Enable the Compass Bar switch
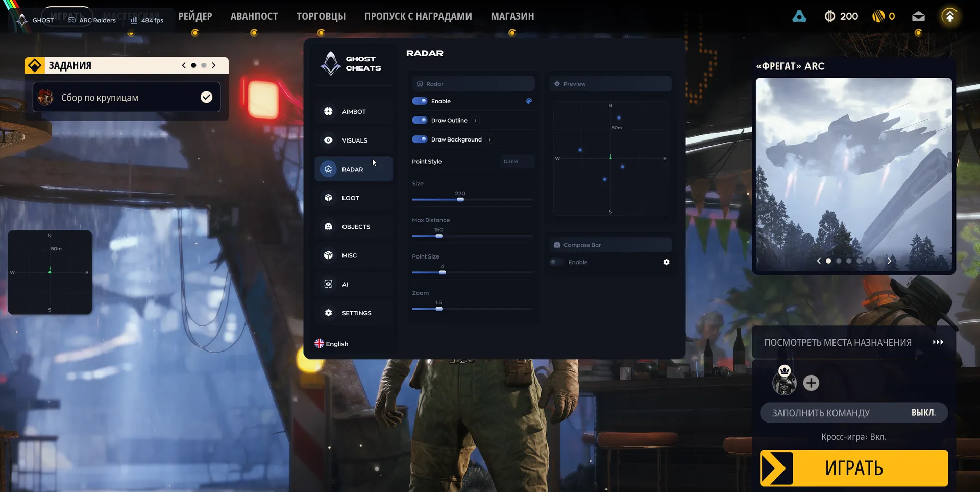The width and height of the screenshot is (980, 492). point(557,262)
